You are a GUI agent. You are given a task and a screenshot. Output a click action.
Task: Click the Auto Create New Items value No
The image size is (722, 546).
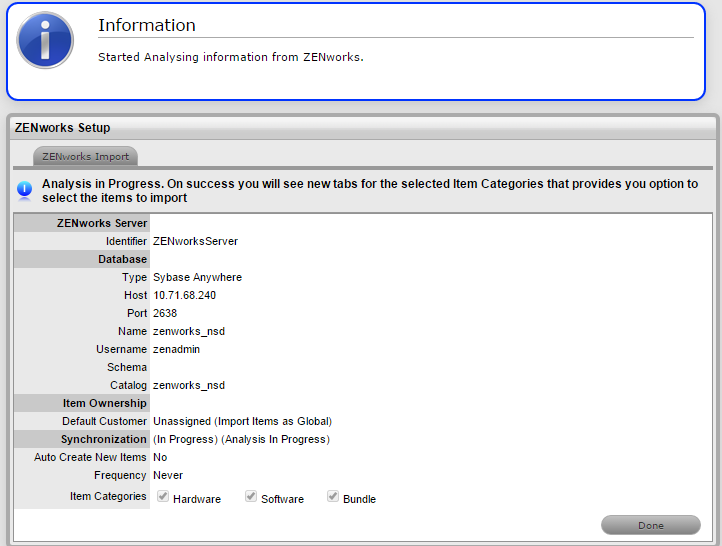click(160, 457)
